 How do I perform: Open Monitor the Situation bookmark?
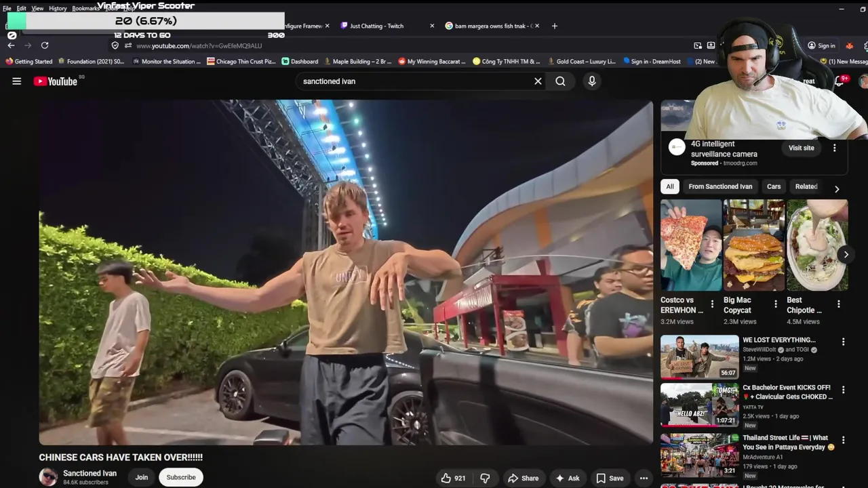coord(167,61)
